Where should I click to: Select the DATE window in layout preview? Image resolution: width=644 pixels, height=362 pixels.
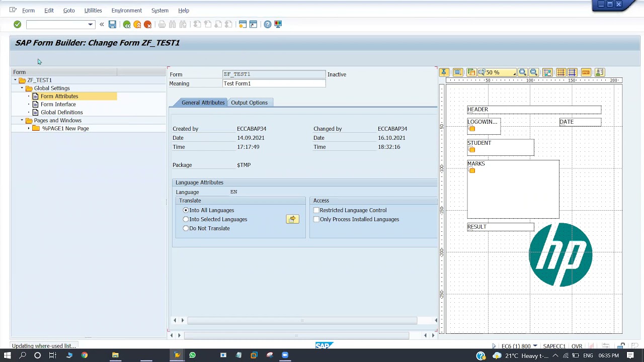coord(580,122)
